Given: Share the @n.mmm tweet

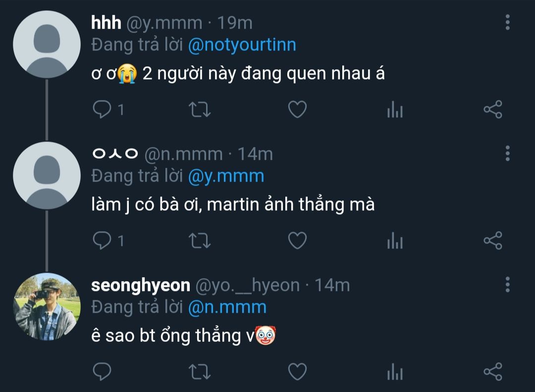Looking at the screenshot, I should point(492,241).
